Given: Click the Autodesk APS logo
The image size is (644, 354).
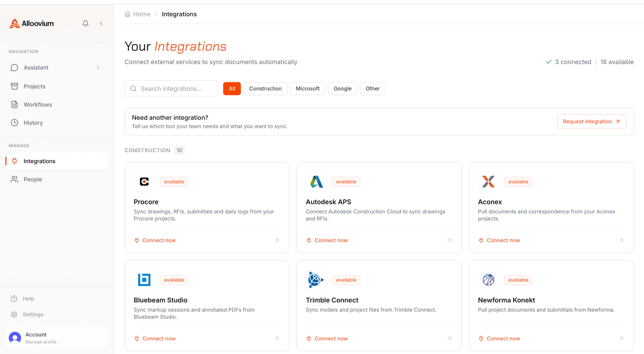Looking at the screenshot, I should (316, 182).
